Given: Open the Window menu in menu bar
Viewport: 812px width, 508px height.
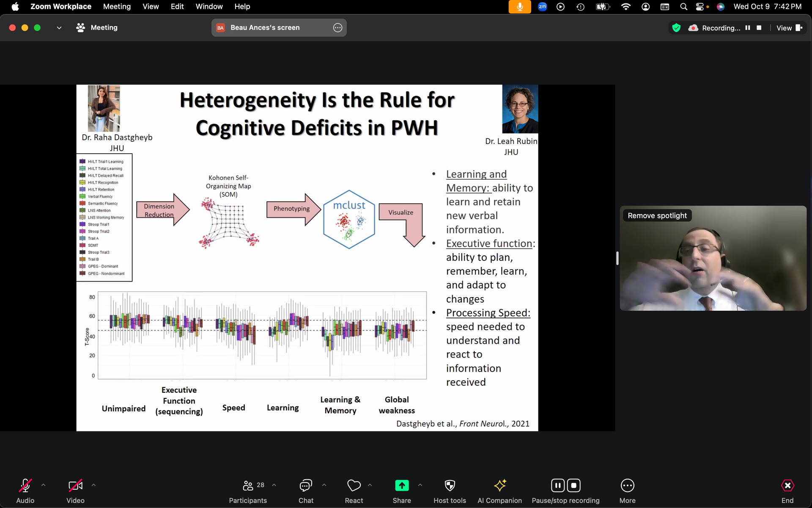Looking at the screenshot, I should 209,6.
